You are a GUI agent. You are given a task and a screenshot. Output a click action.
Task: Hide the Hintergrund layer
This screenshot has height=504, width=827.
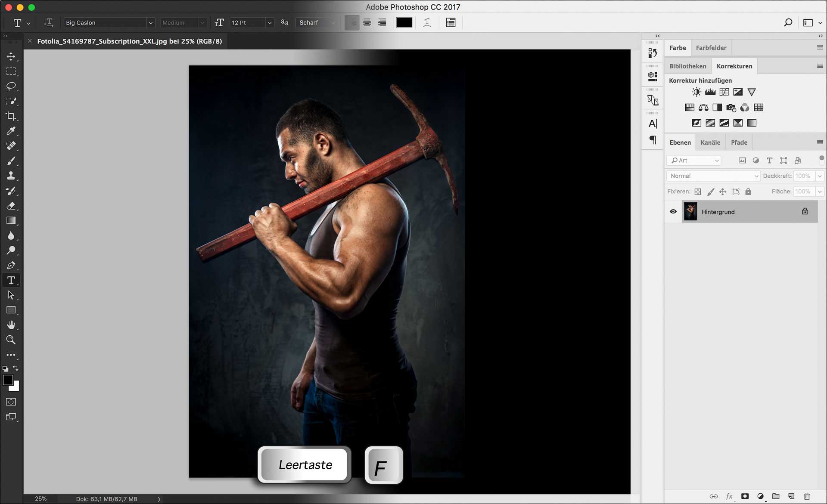point(673,212)
